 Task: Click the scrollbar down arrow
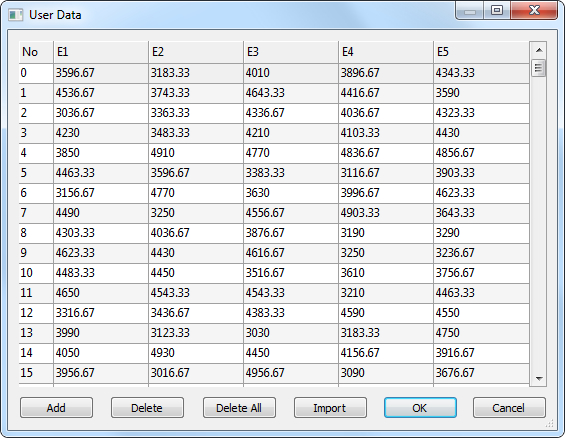coord(539,379)
